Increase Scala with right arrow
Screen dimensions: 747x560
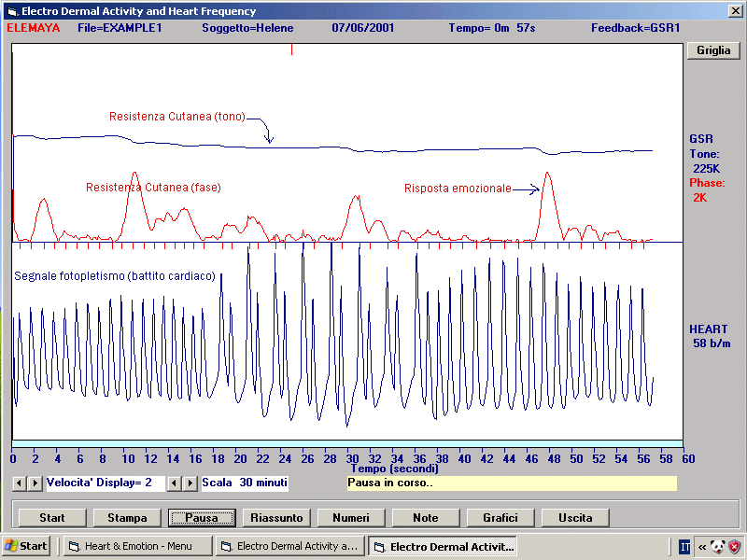point(190,483)
